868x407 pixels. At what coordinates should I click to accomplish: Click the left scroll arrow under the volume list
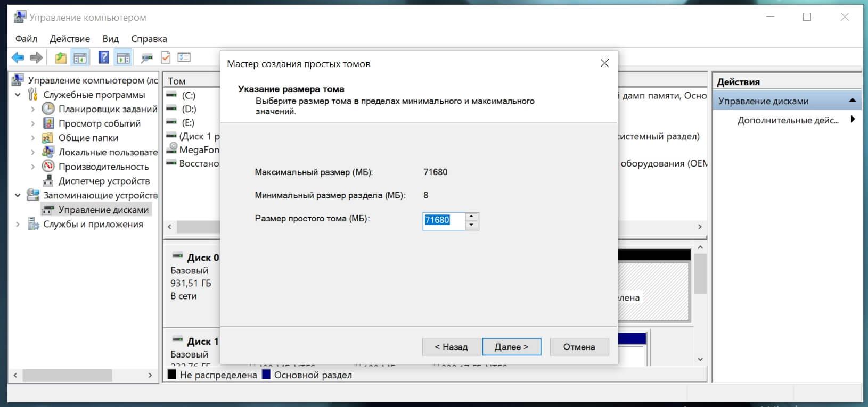click(x=169, y=227)
